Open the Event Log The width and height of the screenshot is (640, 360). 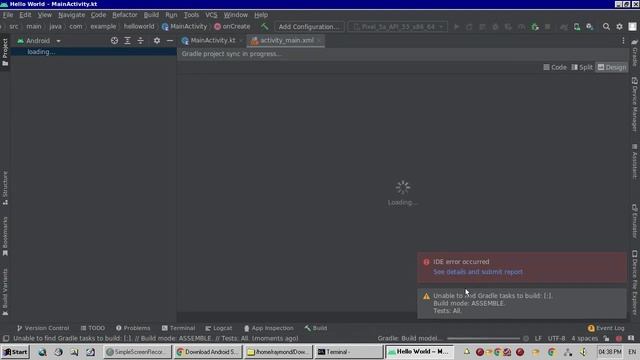coord(606,328)
